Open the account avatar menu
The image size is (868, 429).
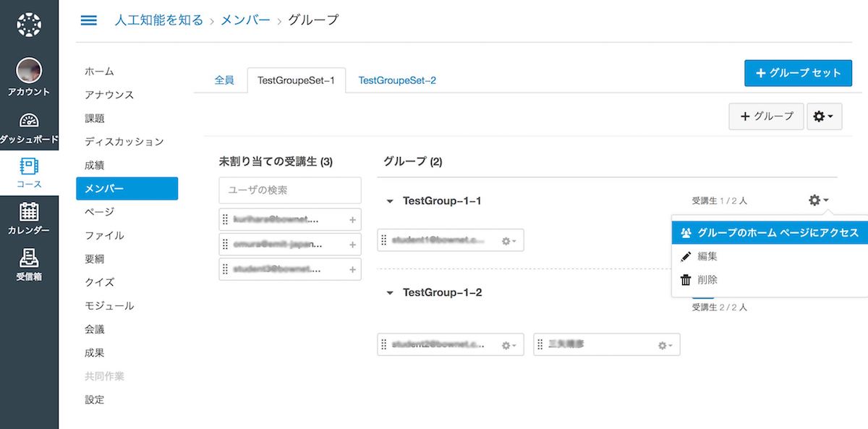[x=29, y=71]
